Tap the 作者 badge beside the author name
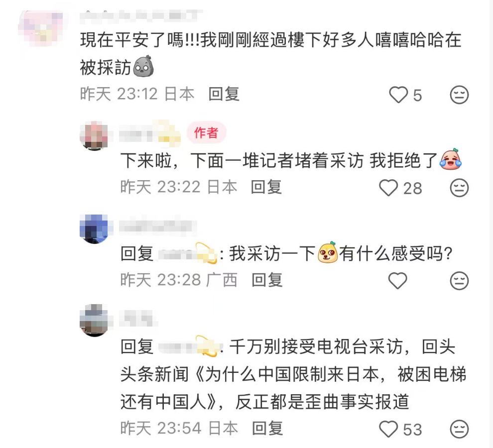The image size is (493, 448). point(206,133)
